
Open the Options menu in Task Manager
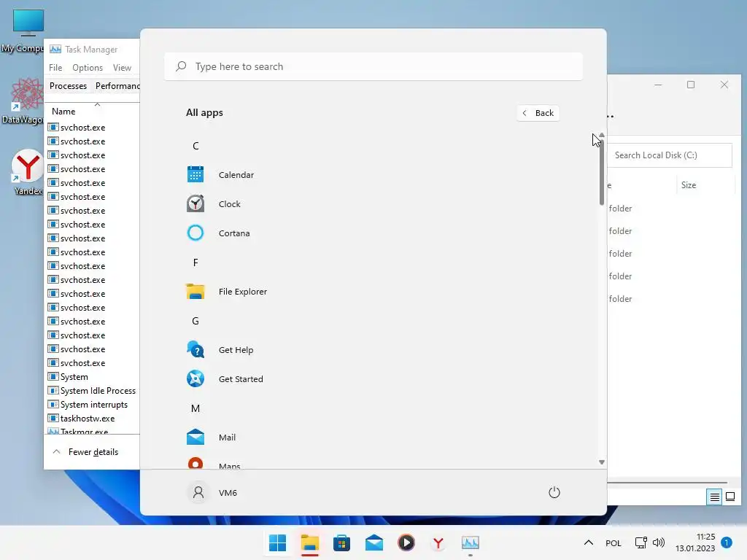pyautogui.click(x=88, y=68)
